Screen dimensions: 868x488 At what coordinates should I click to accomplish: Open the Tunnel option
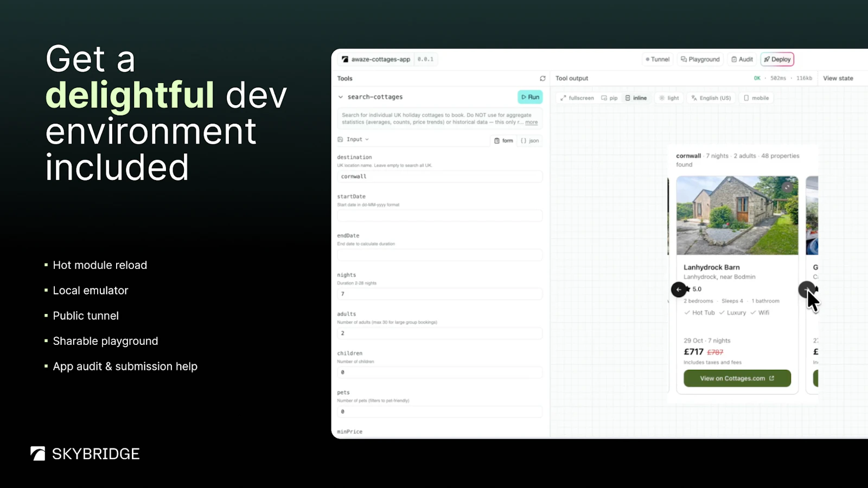[658, 59]
